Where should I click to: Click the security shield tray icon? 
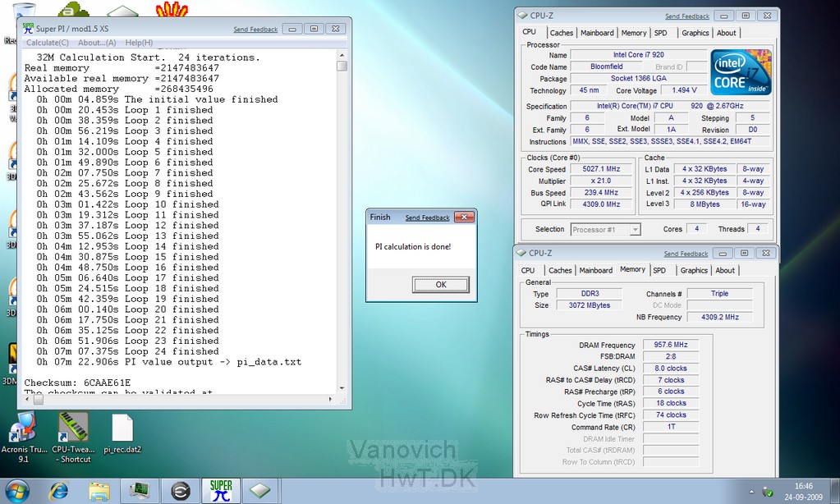click(x=768, y=492)
